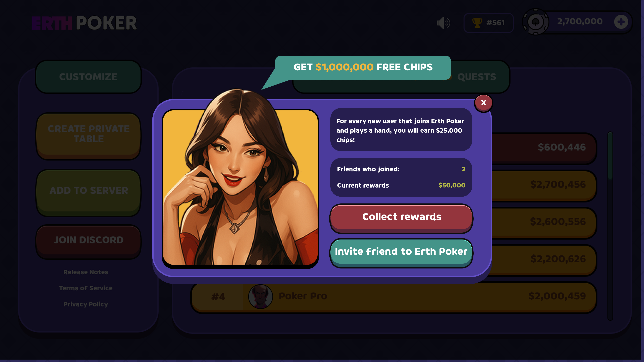Open leaderboard rank #561 trophy badge
The width and height of the screenshot is (644, 362).
(x=488, y=23)
